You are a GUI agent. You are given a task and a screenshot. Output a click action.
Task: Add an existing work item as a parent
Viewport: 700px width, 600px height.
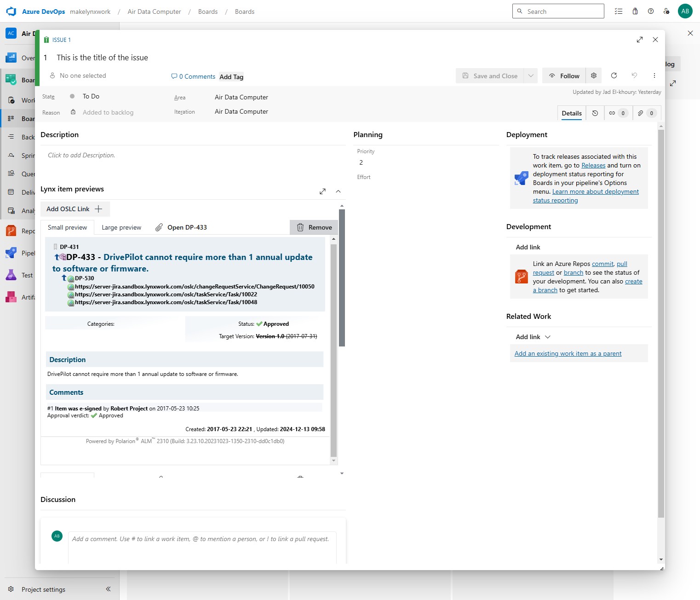(568, 353)
